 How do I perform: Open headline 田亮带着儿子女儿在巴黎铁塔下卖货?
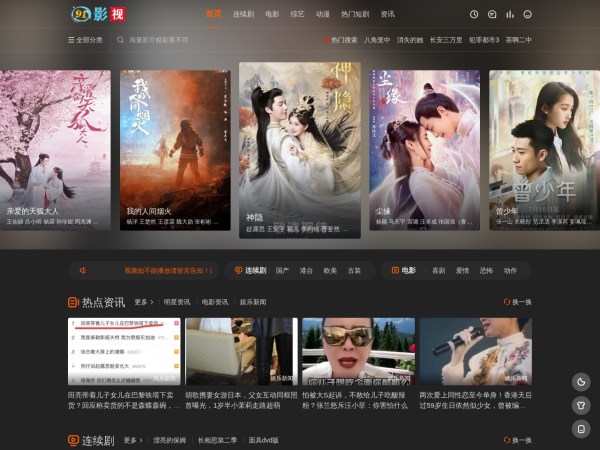tap(124, 400)
